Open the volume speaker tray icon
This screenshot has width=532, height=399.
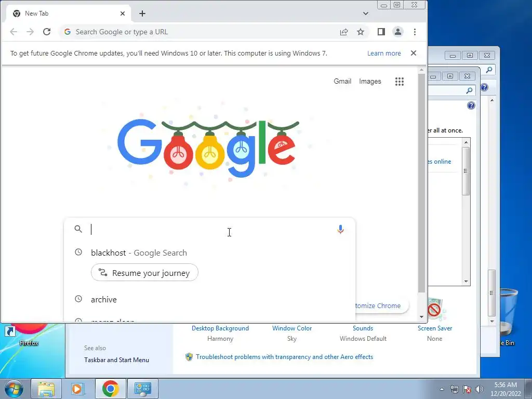click(x=479, y=389)
